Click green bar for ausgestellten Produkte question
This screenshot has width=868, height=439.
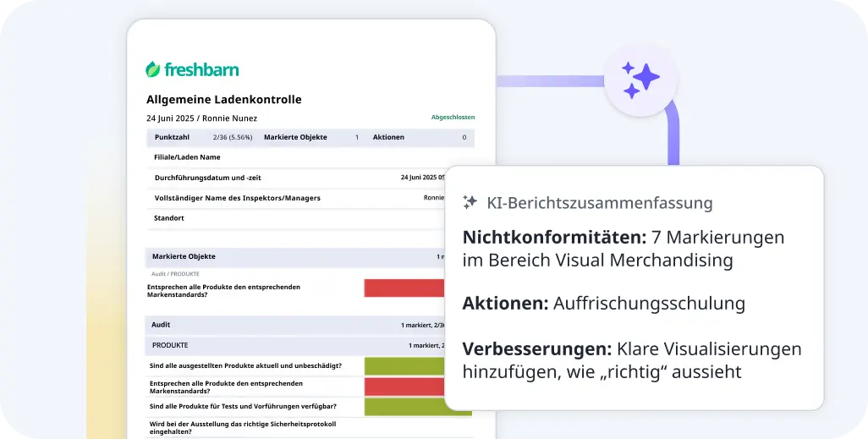point(404,366)
